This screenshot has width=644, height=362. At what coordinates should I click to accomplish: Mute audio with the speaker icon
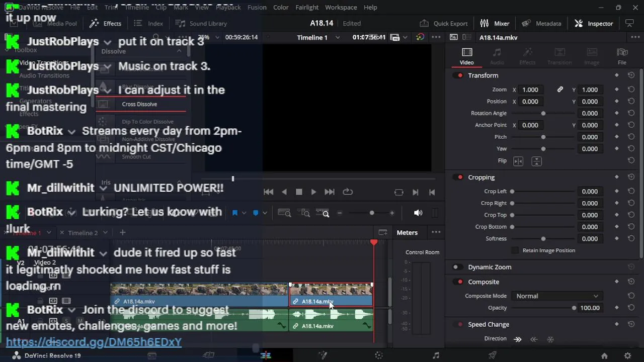[x=418, y=213]
